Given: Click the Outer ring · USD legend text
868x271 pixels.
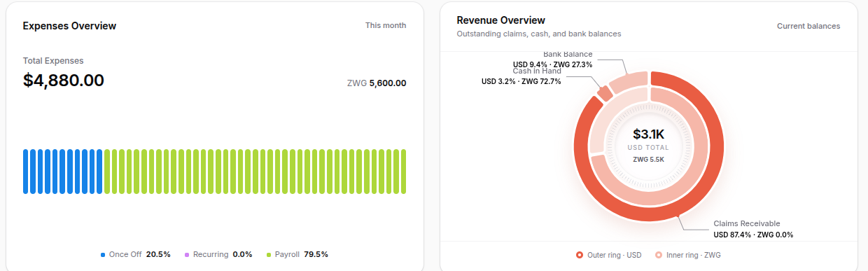Looking at the screenshot, I should tap(615, 255).
